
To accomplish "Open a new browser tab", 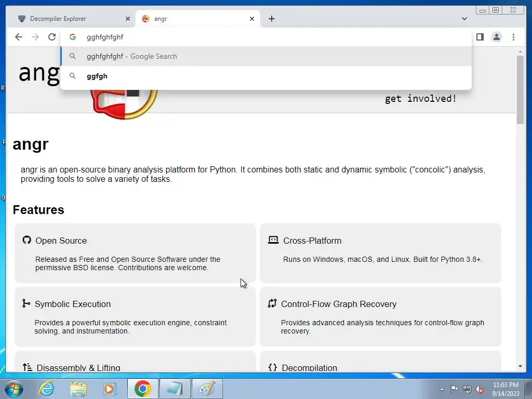I will click(x=271, y=19).
